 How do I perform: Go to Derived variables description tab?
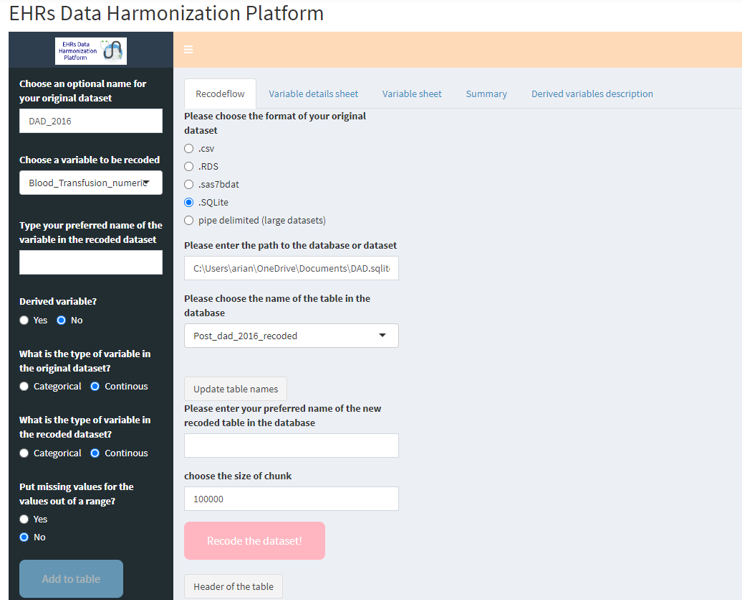click(592, 94)
